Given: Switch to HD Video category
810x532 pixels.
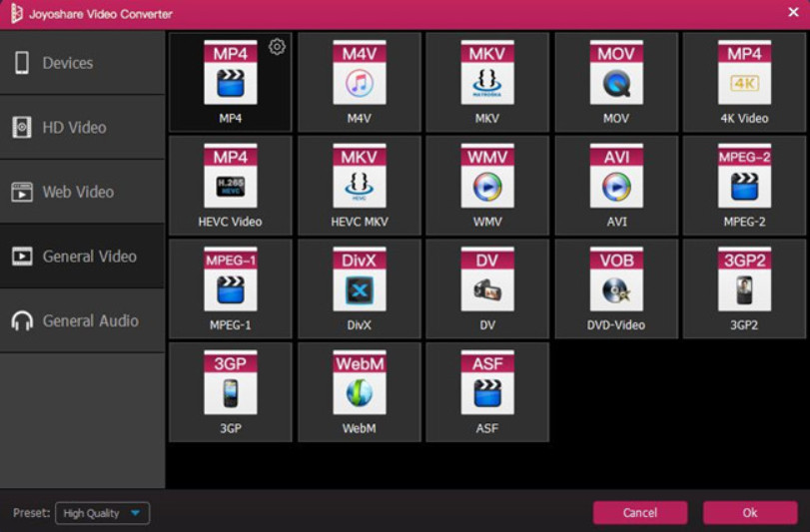Looking at the screenshot, I should point(82,128).
